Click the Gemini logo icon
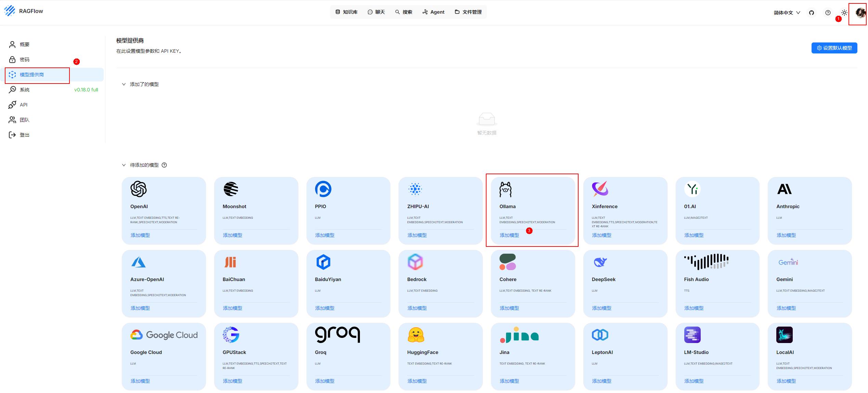 (x=788, y=262)
